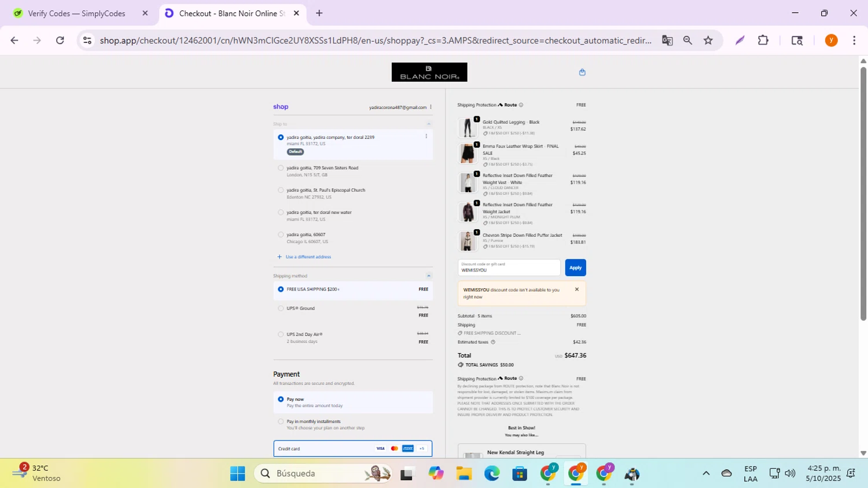Dismiss the WEMISSYOU discount error message
Image resolution: width=868 pixels, height=488 pixels.
(576, 289)
